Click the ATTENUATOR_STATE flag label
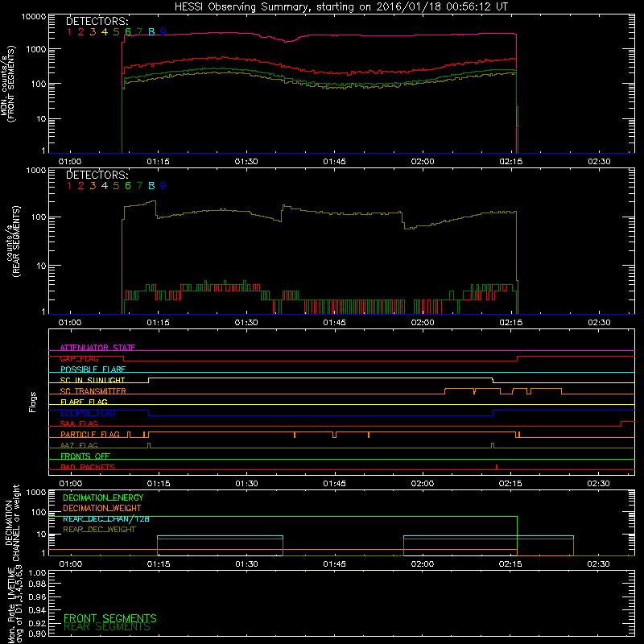 [97, 348]
